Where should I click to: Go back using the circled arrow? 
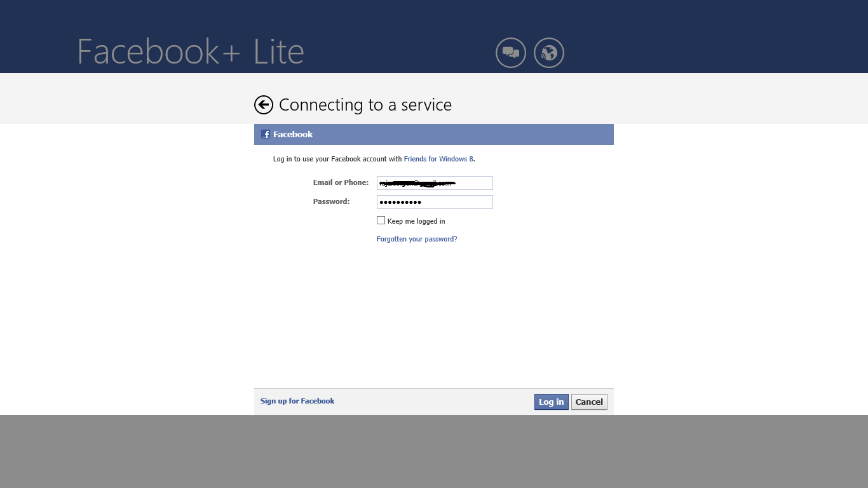pos(264,105)
